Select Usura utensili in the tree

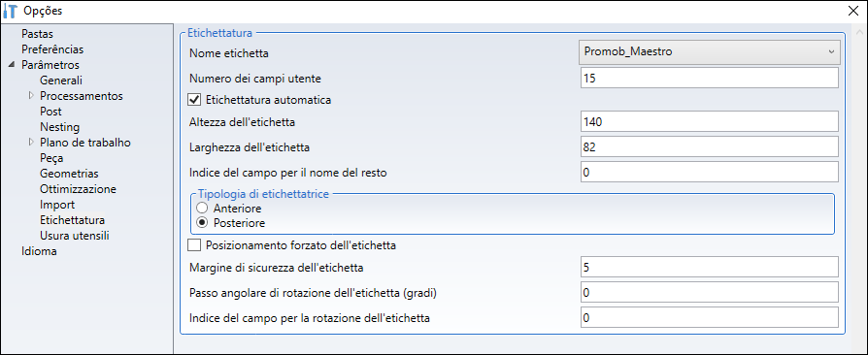[75, 236]
